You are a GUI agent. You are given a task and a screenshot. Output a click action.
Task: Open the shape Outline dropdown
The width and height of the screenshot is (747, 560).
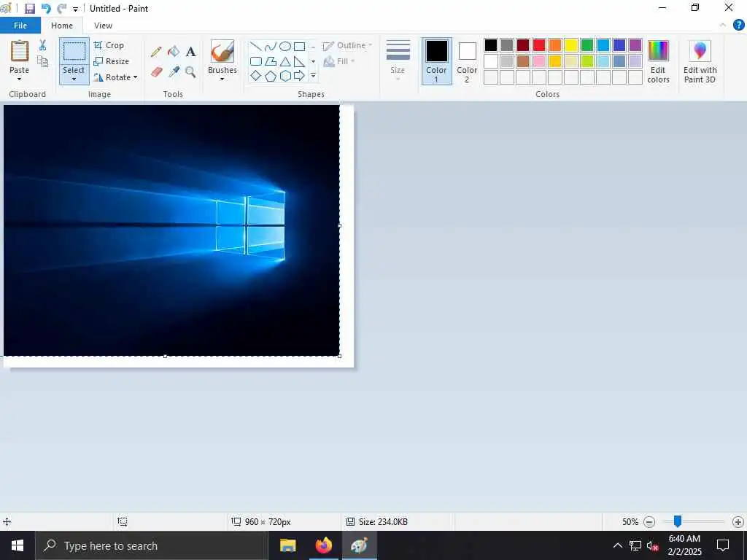[x=347, y=45]
